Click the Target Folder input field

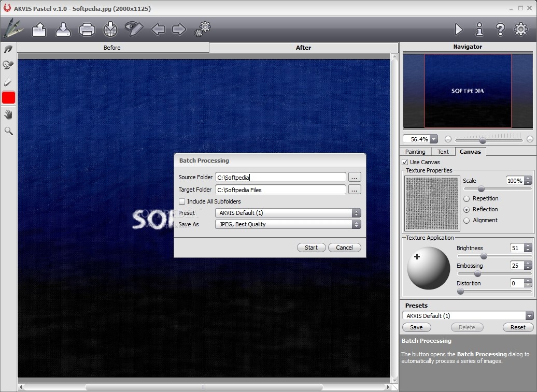[x=280, y=190]
